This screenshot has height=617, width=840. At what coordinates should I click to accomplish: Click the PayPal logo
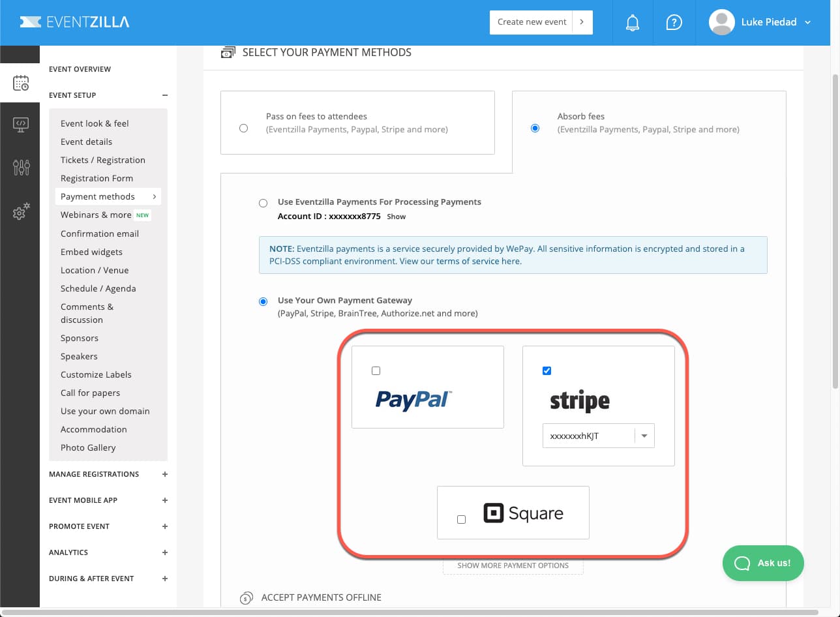[x=413, y=399]
